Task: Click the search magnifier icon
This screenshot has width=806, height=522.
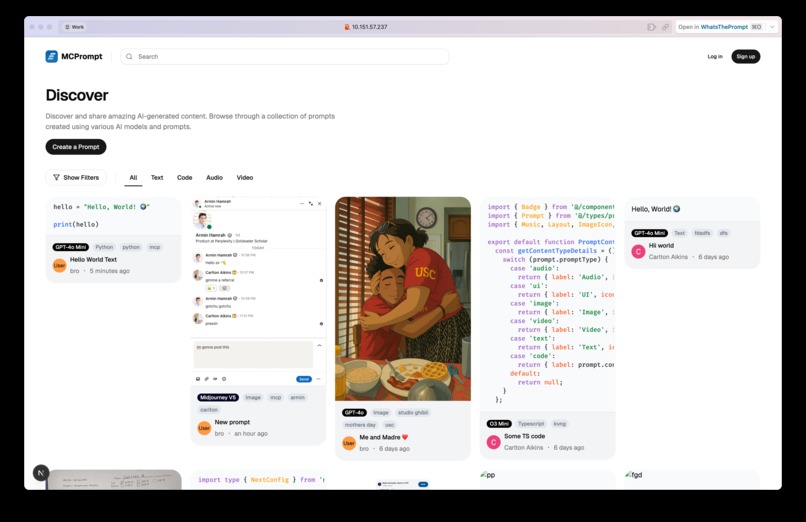Action: (129, 57)
